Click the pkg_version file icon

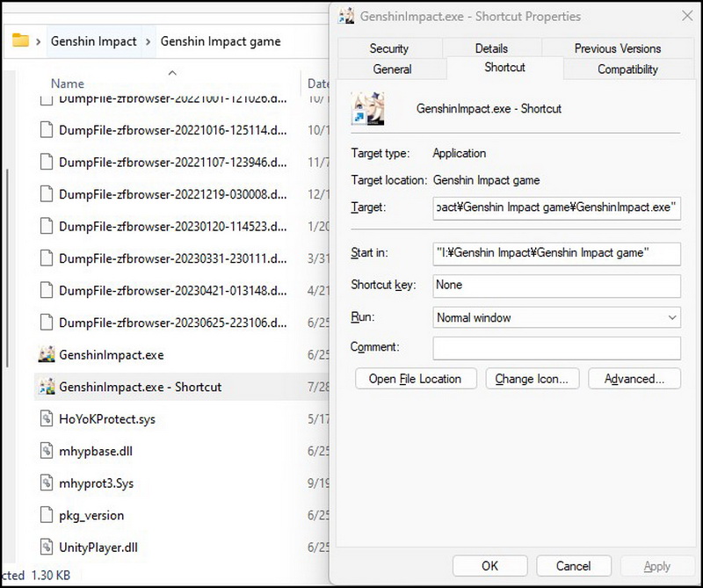pyautogui.click(x=47, y=515)
